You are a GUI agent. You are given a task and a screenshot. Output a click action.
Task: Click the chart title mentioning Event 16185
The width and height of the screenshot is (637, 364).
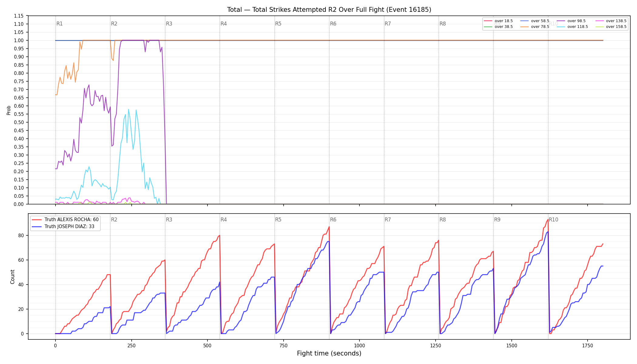329,10
